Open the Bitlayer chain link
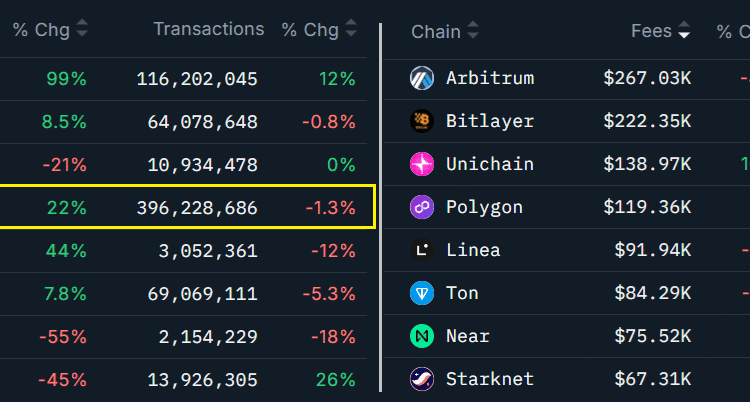 [x=490, y=121]
